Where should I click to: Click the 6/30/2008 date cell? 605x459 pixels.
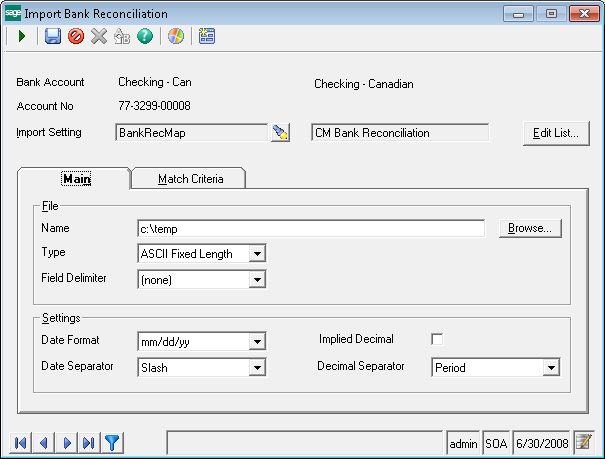click(542, 444)
